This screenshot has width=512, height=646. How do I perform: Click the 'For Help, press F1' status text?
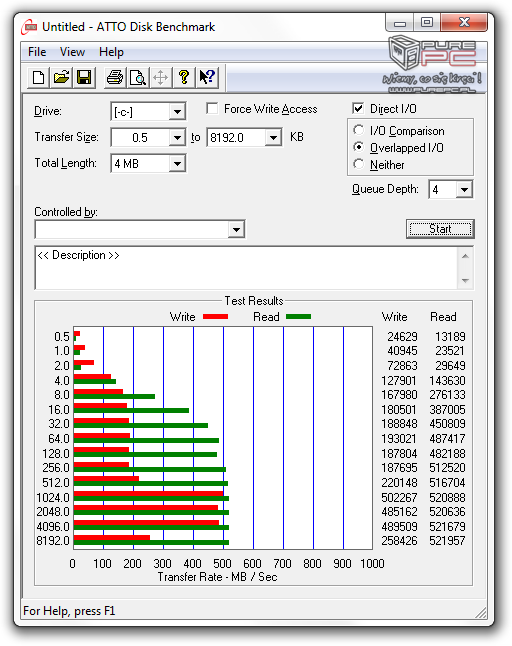click(x=69, y=611)
